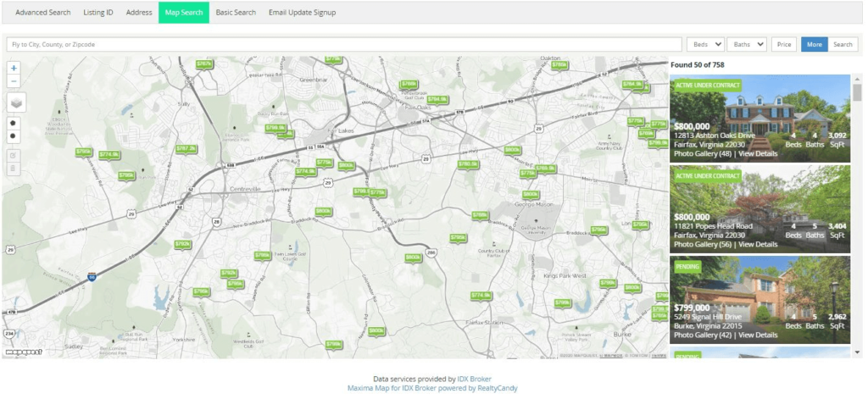Viewport: 868px width, 399px height.
Task: Click the $787k map marker
Action: 204,64
